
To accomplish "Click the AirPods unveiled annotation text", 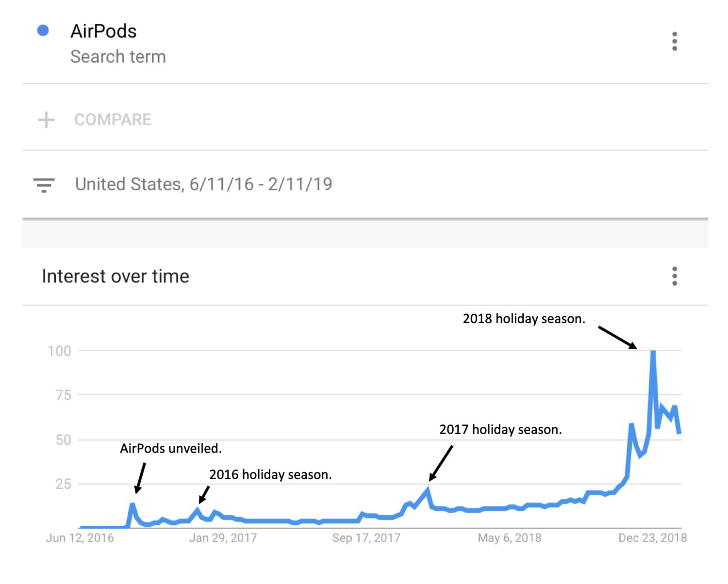I will tap(171, 448).
